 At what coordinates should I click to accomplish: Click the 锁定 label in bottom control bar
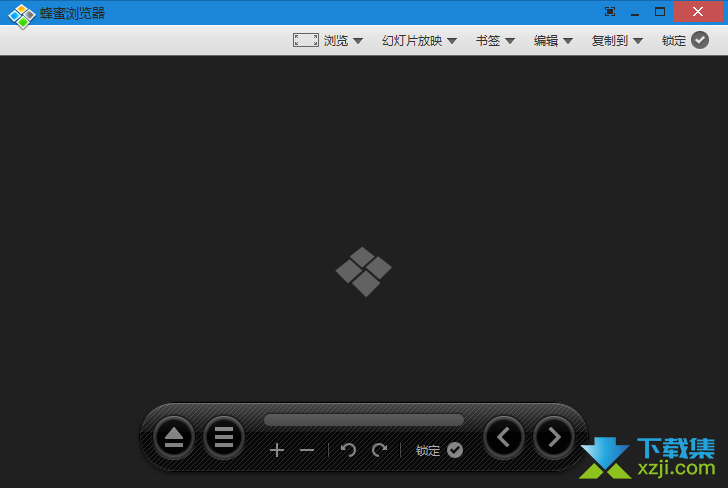428,450
